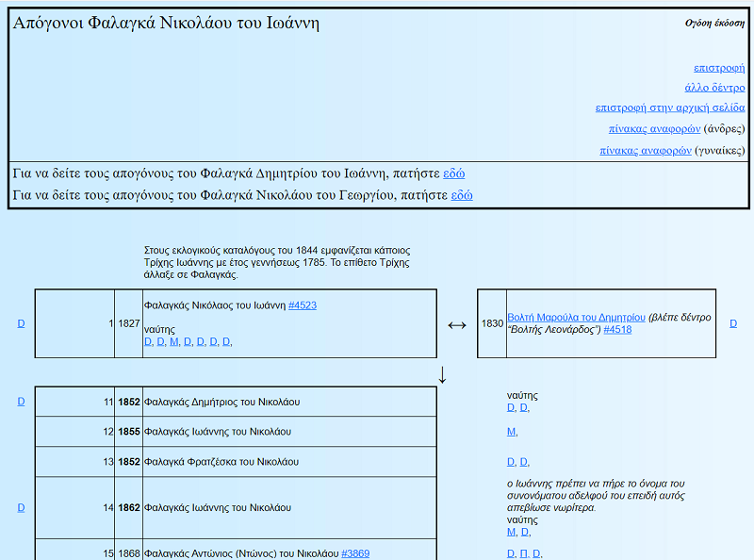The image size is (754, 560).
Task: Click the D link left of row 1
Action: 21,323
